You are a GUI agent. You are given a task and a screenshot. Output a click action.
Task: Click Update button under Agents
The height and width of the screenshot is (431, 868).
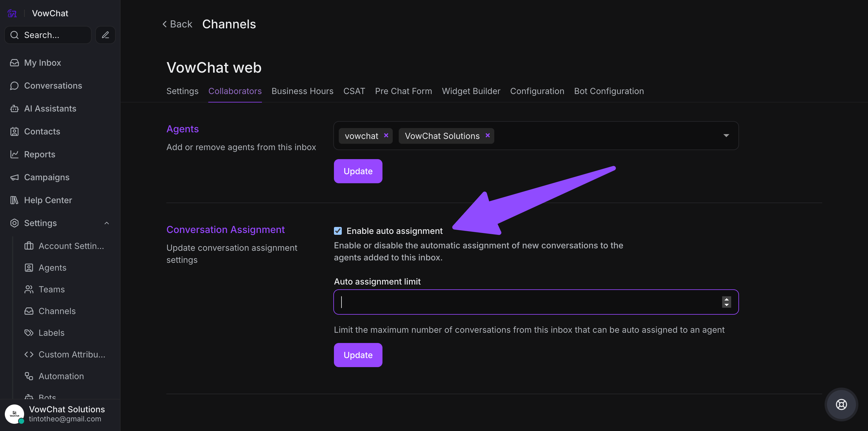358,171
